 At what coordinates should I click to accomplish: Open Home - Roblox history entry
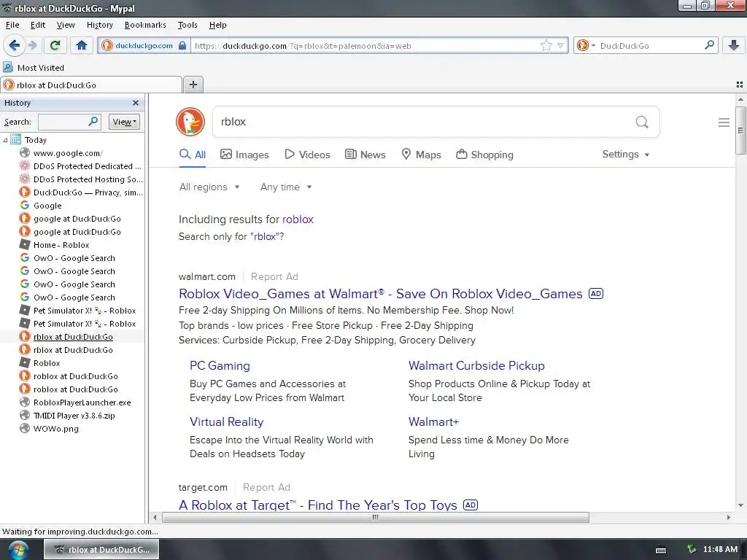coord(61,245)
